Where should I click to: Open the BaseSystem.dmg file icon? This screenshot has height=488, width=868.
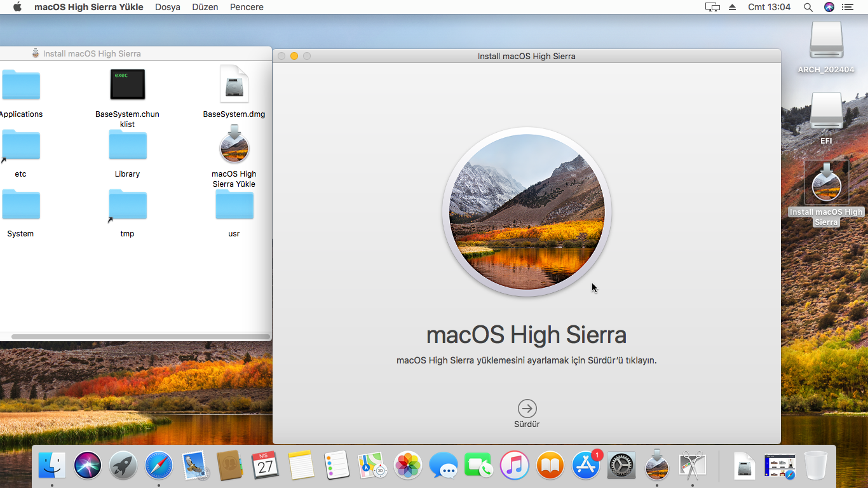(x=234, y=85)
